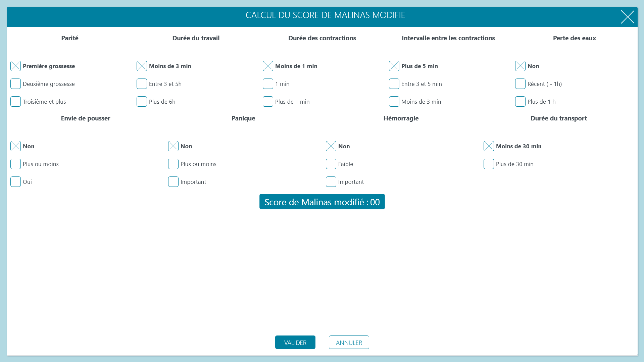The width and height of the screenshot is (644, 362).
Task: Toggle 'Moins de 1 min' contraction duration
Action: tap(268, 66)
